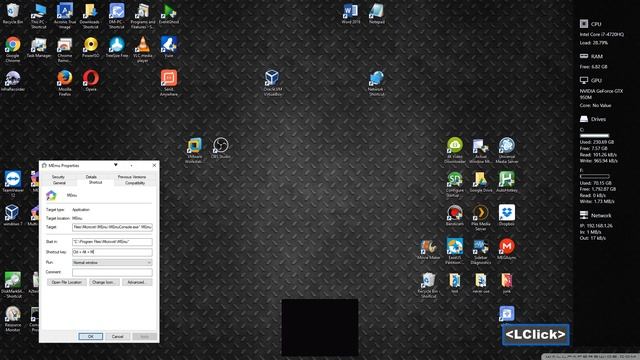Image resolution: width=640 pixels, height=360 pixels.
Task: Select the OBS Studio desktop icon
Action: tap(220, 145)
